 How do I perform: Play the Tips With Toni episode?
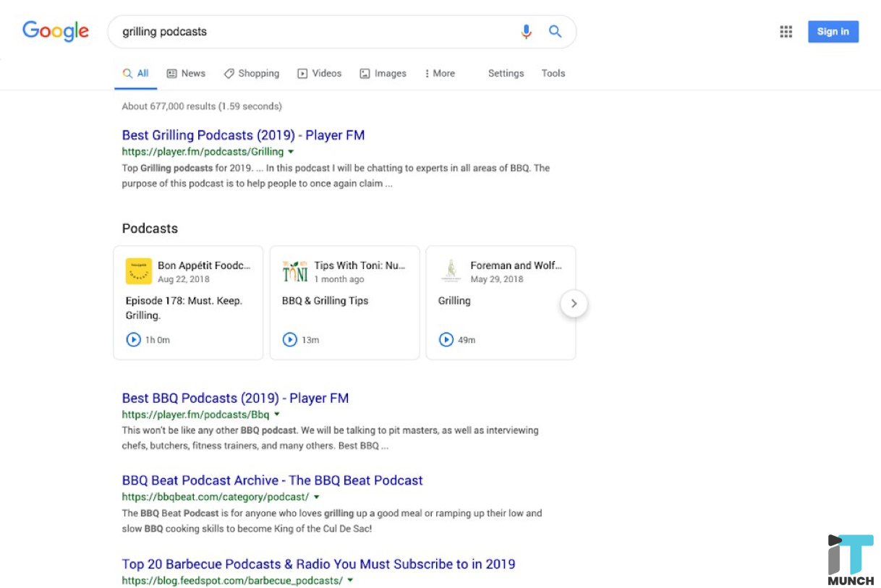[x=290, y=339]
